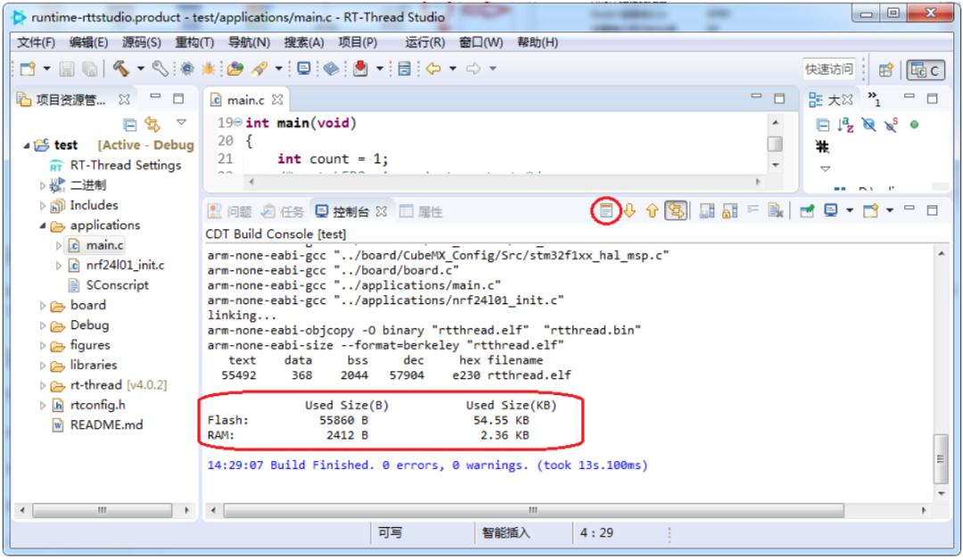Switch to the 任务 tab
This screenshot has height=560, width=963.
click(x=283, y=212)
